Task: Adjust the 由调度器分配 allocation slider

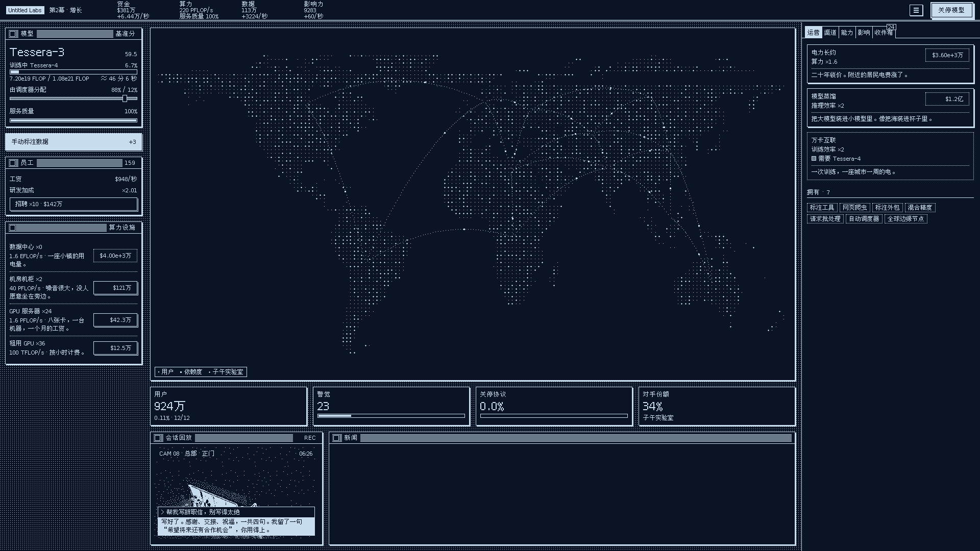Action: 73,98
